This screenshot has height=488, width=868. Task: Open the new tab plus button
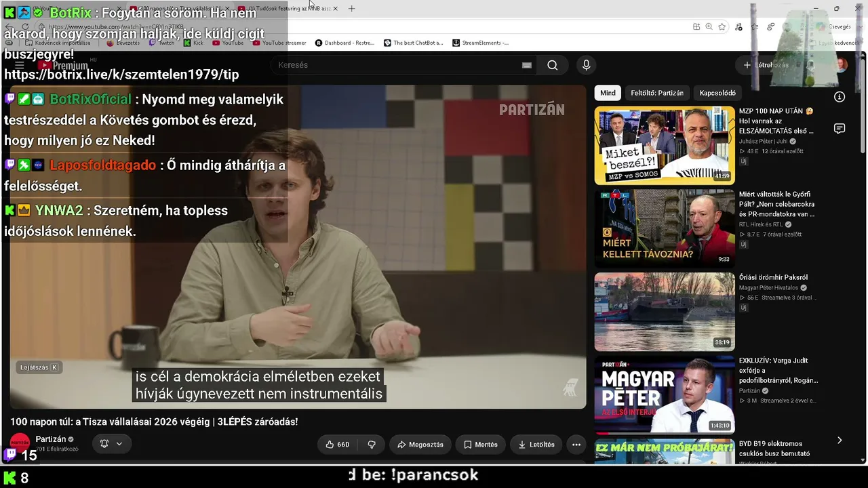[x=351, y=9]
